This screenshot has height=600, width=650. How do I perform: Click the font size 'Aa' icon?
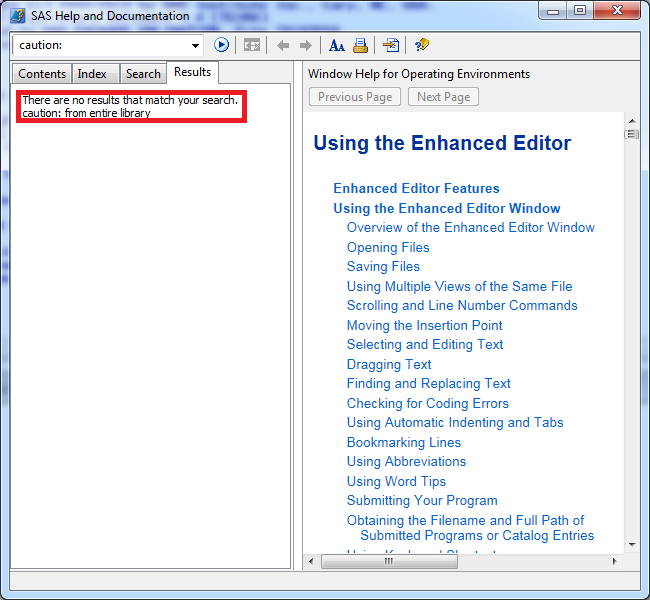click(x=337, y=45)
